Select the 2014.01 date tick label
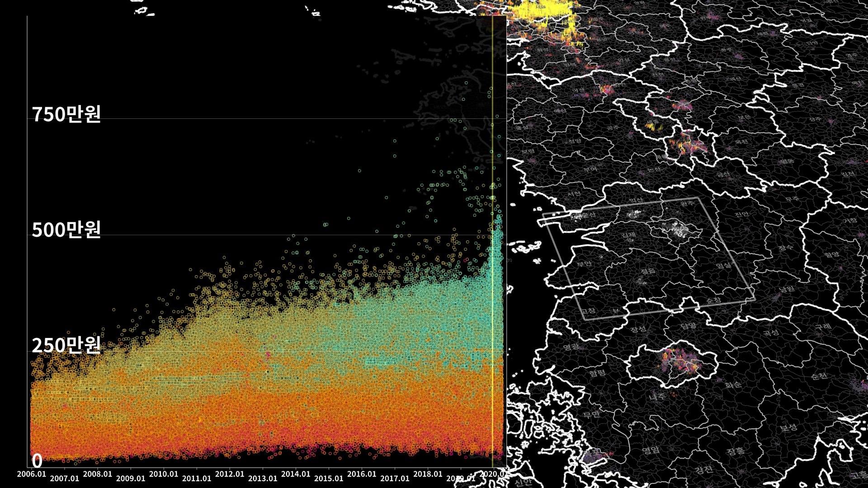This screenshot has height=488, width=868. (x=296, y=474)
